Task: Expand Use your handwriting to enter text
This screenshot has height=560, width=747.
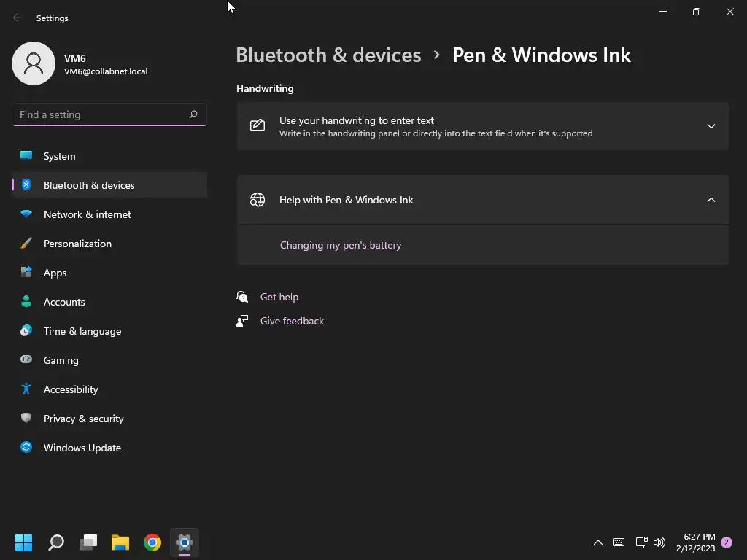Action: point(483,126)
